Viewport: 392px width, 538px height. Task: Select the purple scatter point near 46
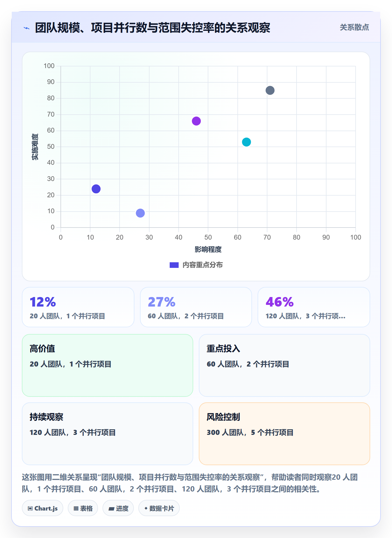pos(196,121)
